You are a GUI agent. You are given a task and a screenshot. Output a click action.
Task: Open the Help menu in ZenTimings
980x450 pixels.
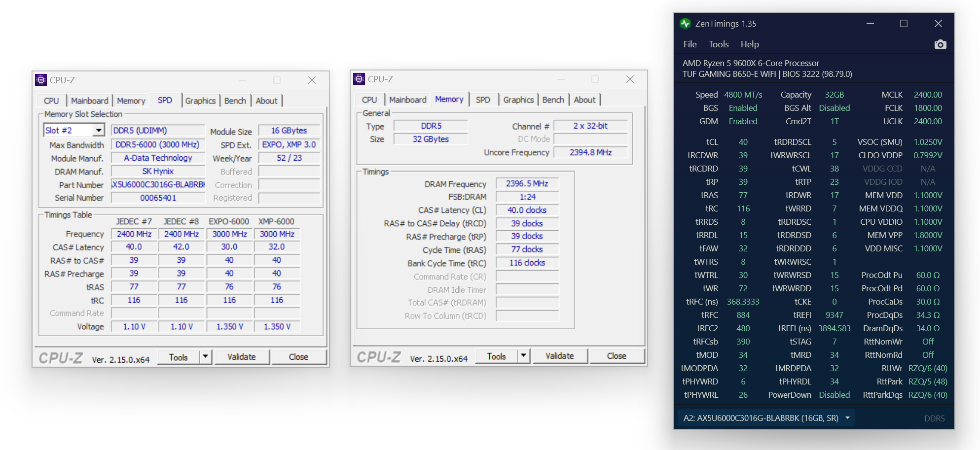pos(749,44)
